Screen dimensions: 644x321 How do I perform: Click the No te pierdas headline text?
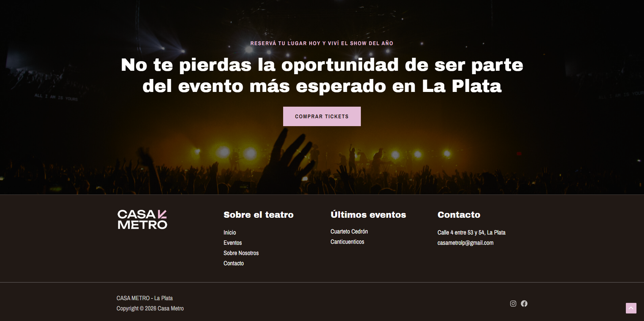pyautogui.click(x=322, y=75)
